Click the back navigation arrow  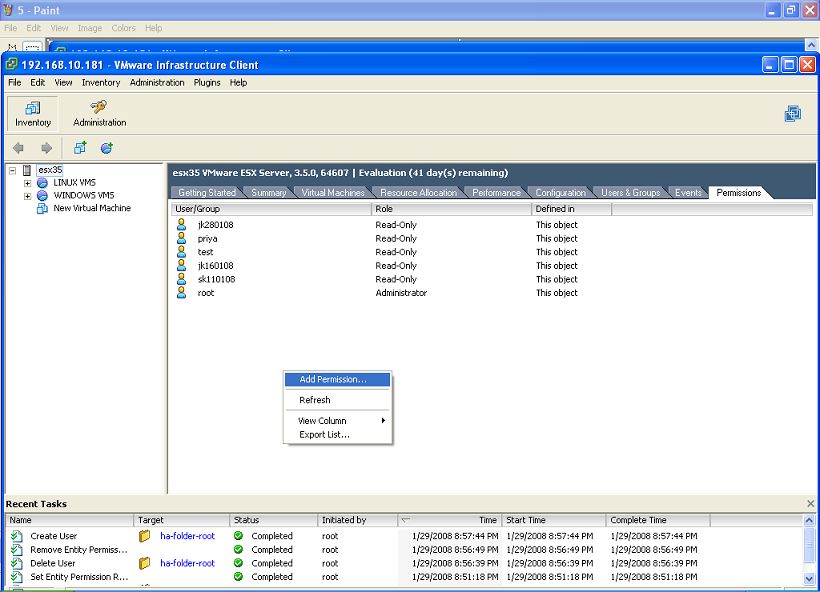(18, 148)
